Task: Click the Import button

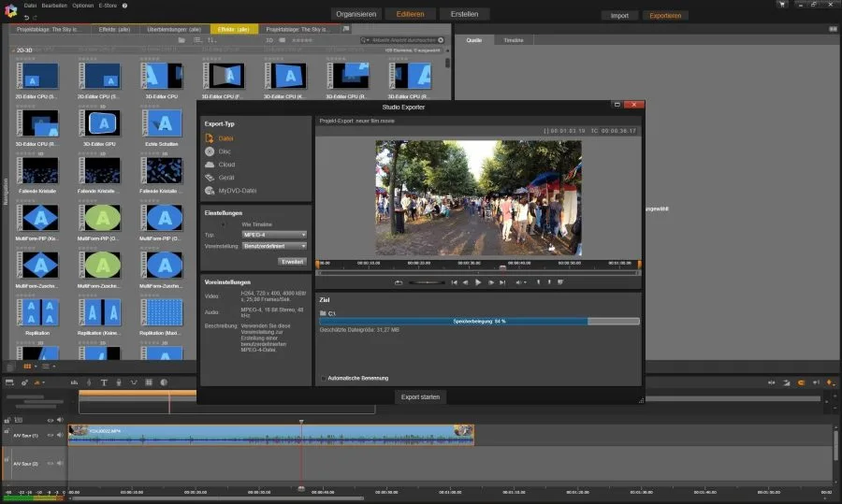Action: click(619, 16)
